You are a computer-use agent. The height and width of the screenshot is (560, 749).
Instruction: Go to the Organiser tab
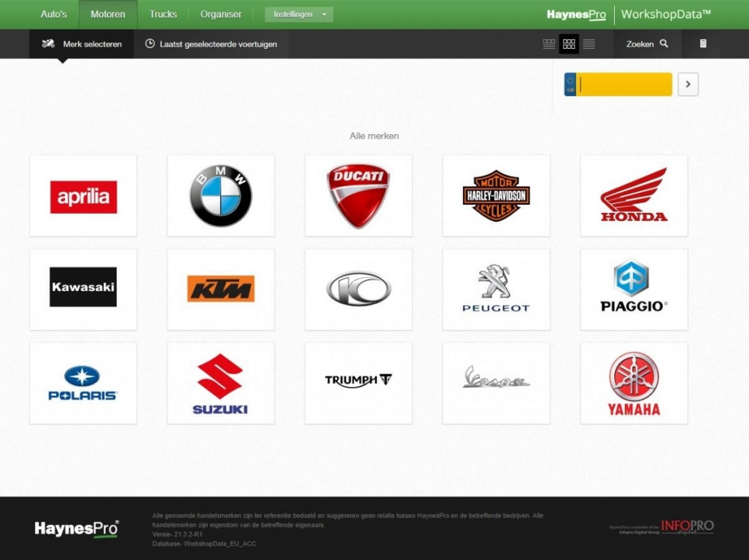(221, 15)
